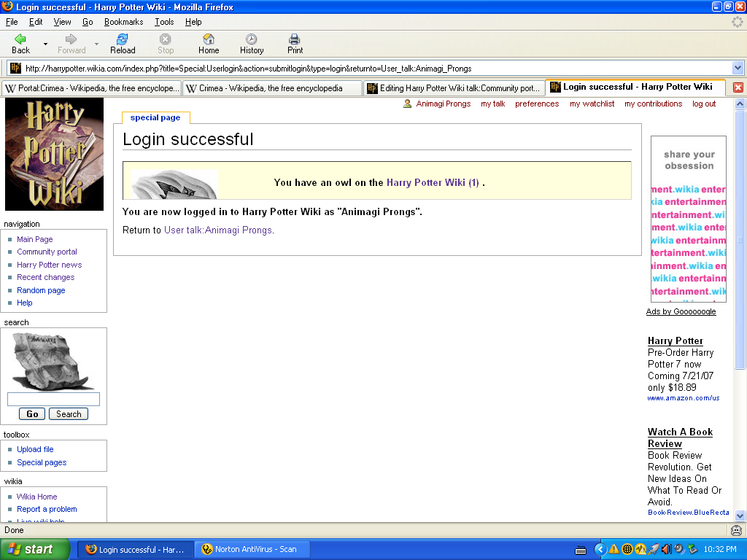Switch to Crimea - Wikipedia tab

(x=272, y=88)
